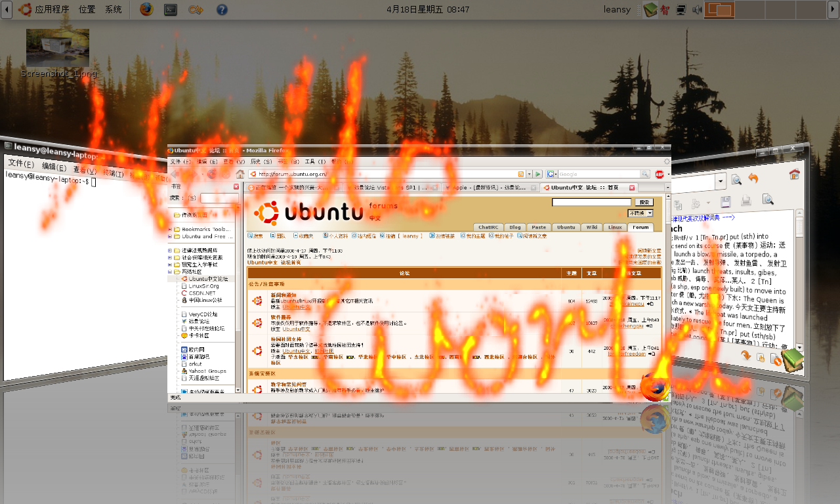Open the Google search engine dropdown
Image resolution: width=840 pixels, height=504 pixels.
(x=552, y=174)
